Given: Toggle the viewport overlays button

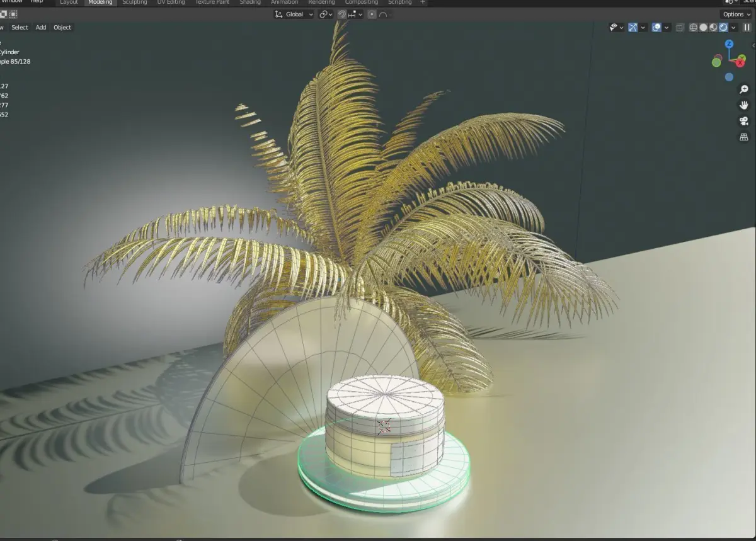Looking at the screenshot, I should click(656, 27).
